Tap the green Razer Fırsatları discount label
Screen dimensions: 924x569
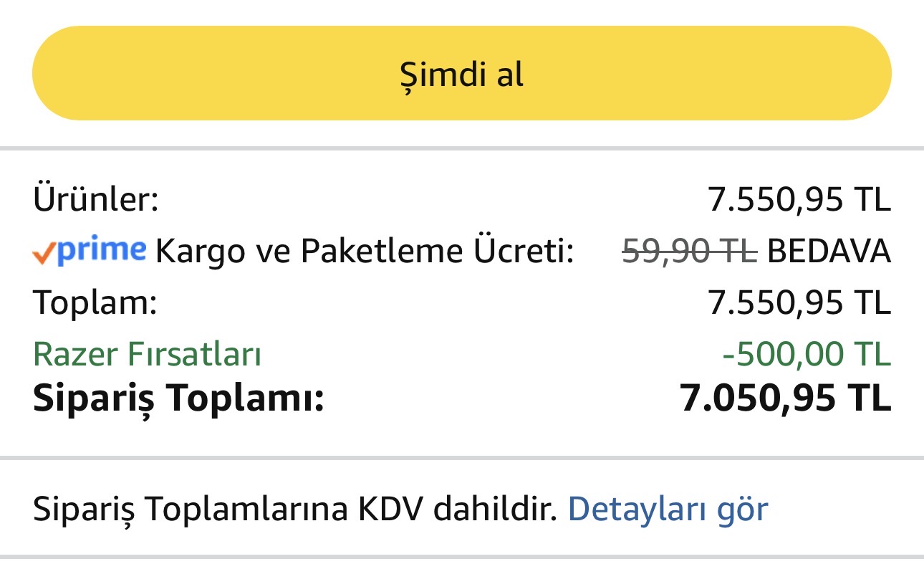click(x=147, y=355)
